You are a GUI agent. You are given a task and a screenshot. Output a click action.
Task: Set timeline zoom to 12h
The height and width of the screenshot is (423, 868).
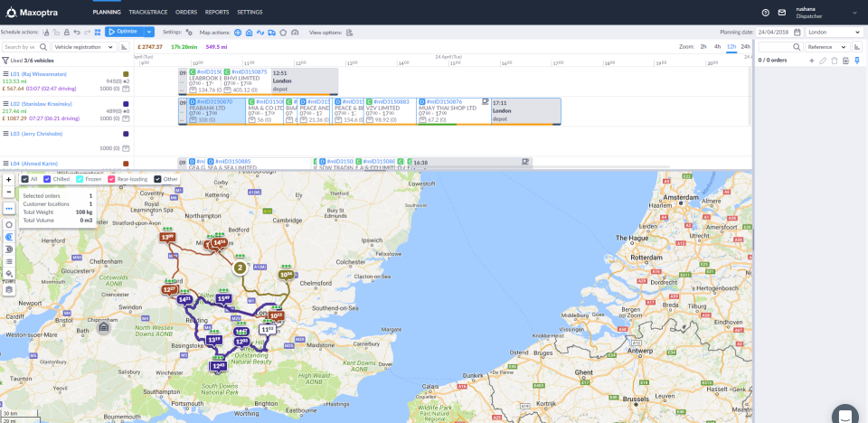coord(731,46)
